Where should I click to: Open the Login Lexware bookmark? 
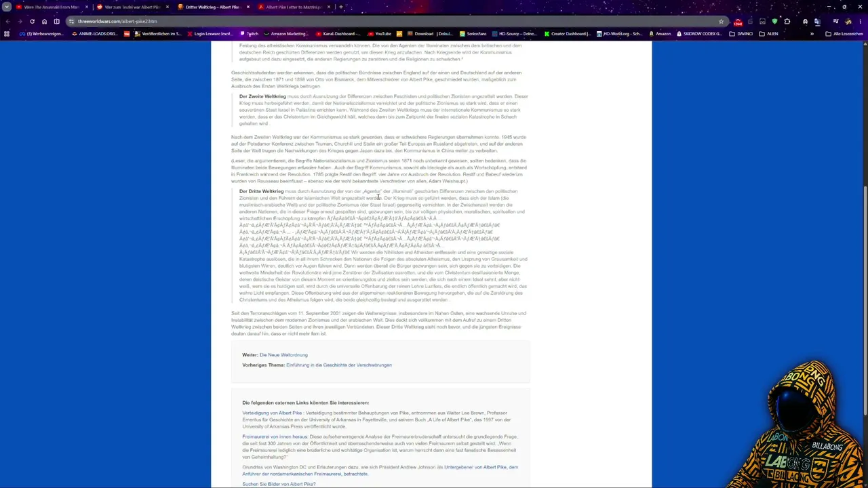(x=209, y=34)
